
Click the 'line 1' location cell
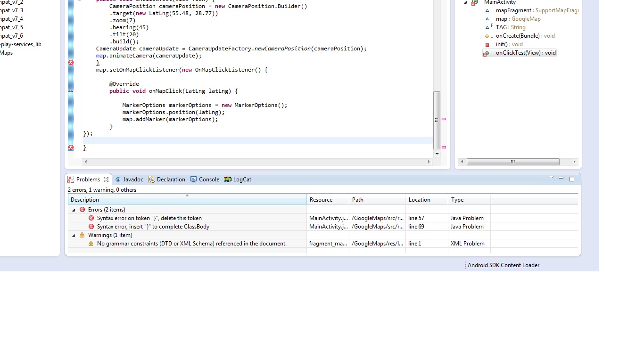(x=415, y=244)
